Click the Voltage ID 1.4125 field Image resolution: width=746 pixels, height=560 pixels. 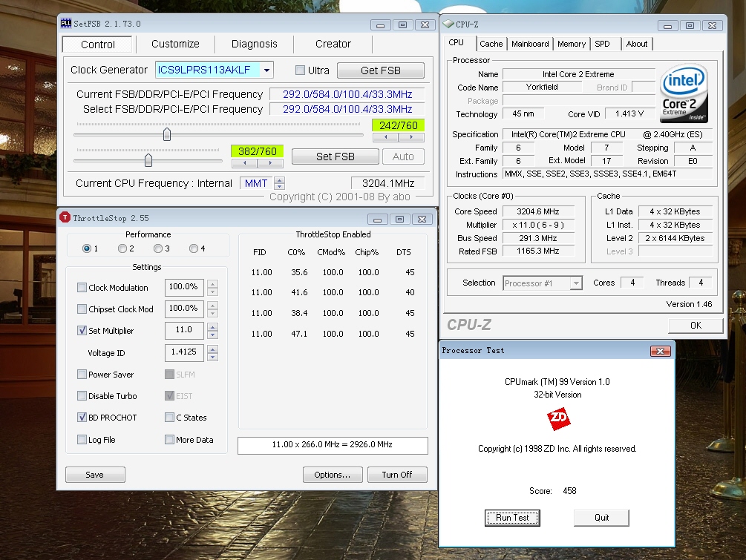pos(184,352)
